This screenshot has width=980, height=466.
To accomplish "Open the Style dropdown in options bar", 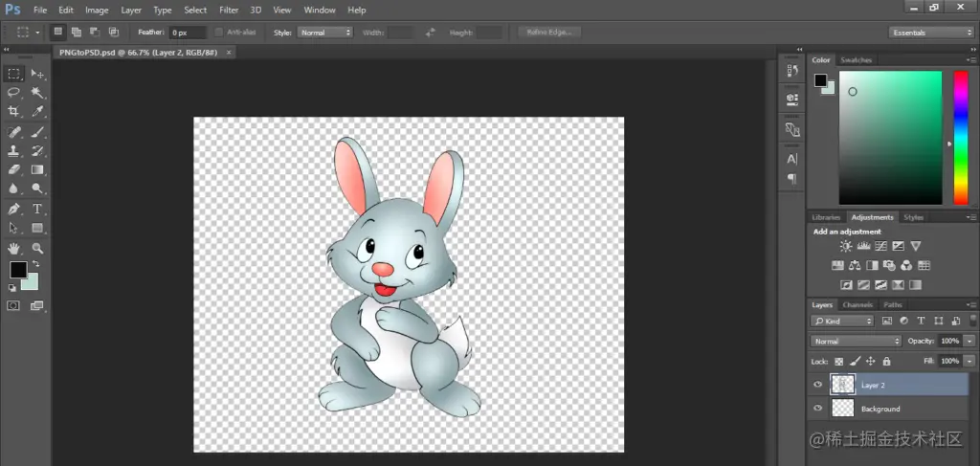I will [325, 33].
